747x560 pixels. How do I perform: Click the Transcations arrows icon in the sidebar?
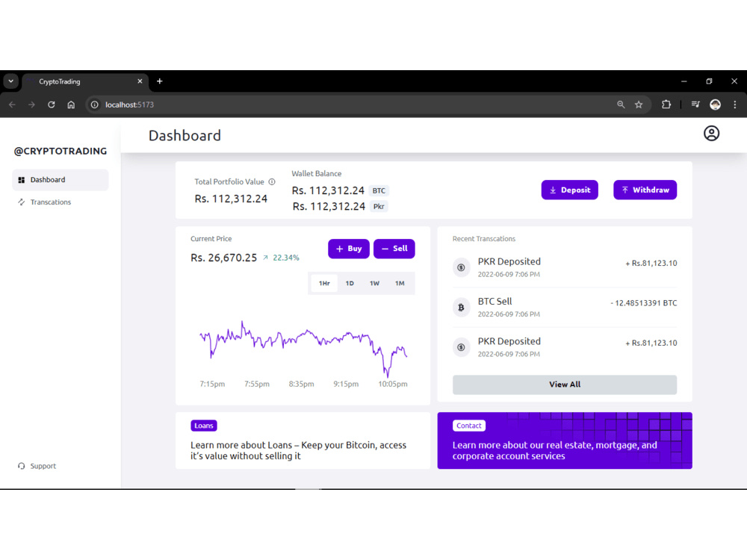21,202
